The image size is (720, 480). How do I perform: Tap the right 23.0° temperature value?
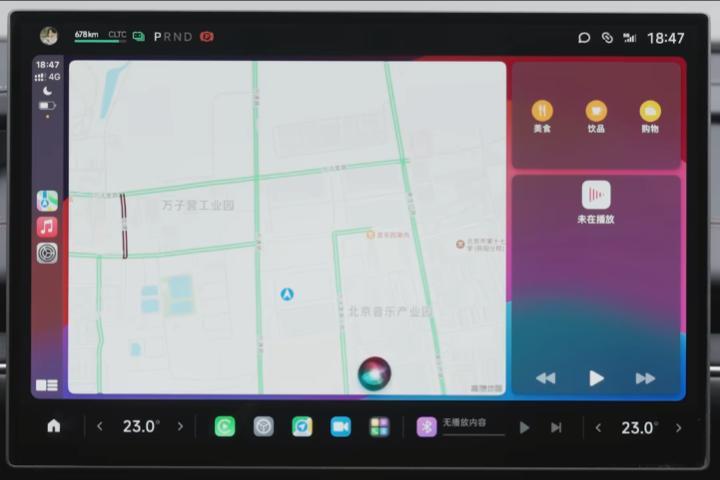[639, 428]
